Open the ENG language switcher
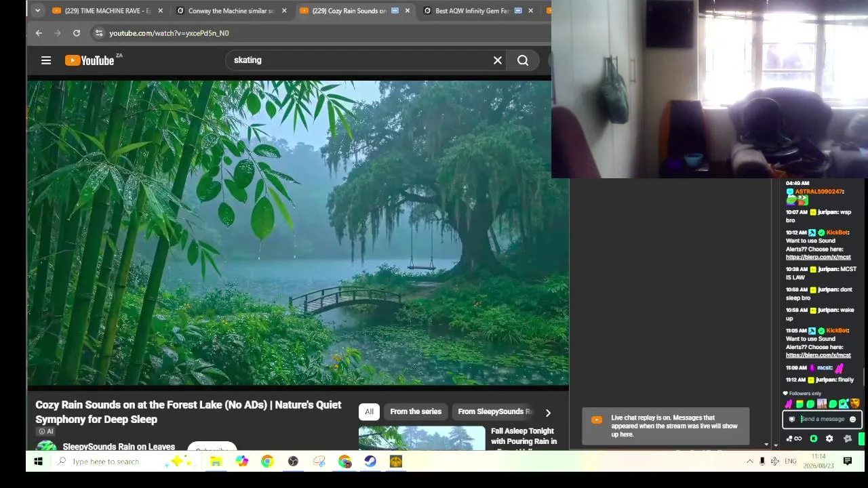Image resolution: width=868 pixels, height=488 pixels. [791, 462]
